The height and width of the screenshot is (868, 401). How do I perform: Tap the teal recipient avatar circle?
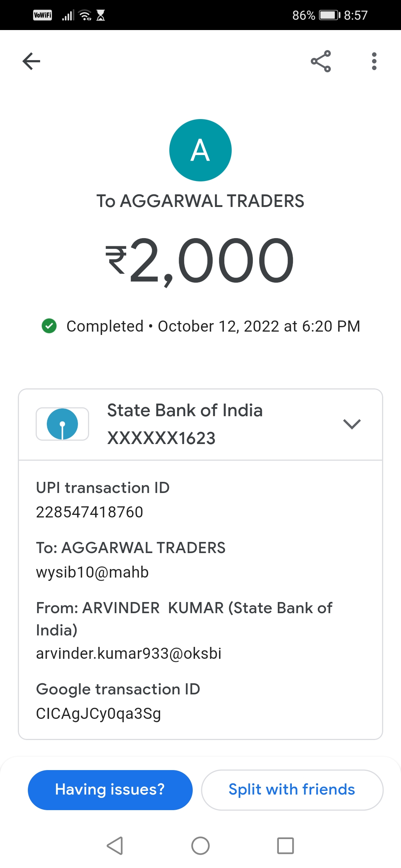coord(200,150)
